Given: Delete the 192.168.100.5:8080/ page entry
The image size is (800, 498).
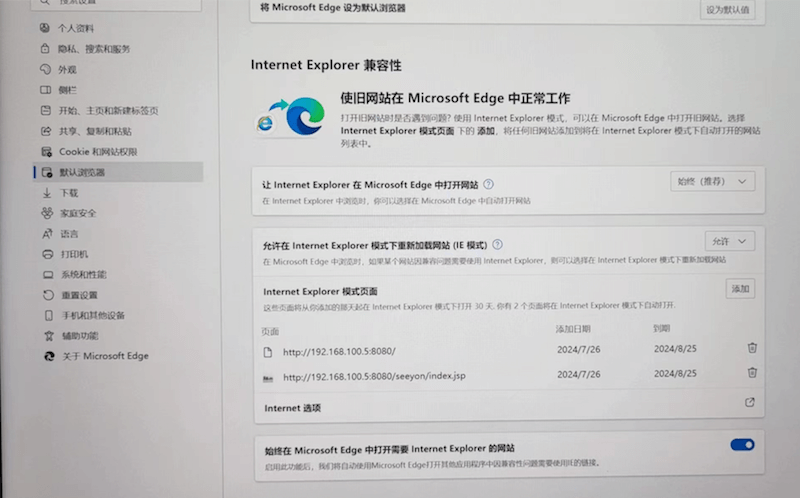Looking at the screenshot, I should [752, 348].
